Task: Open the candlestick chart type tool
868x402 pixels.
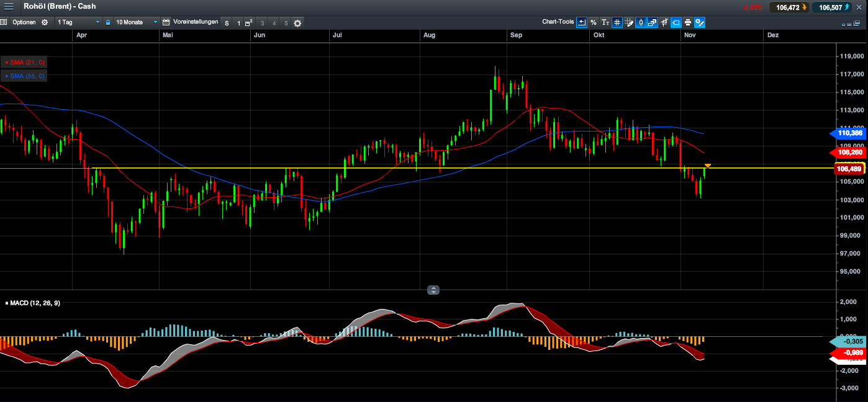Action: coord(641,22)
